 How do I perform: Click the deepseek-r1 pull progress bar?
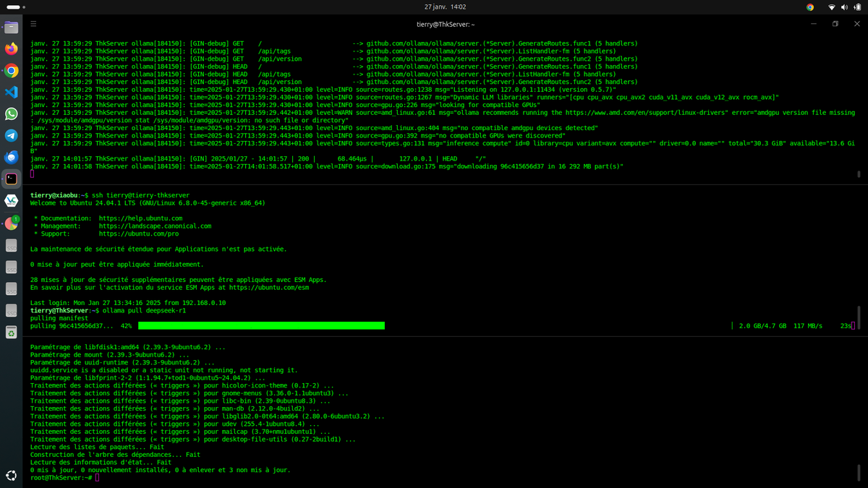[260, 325]
